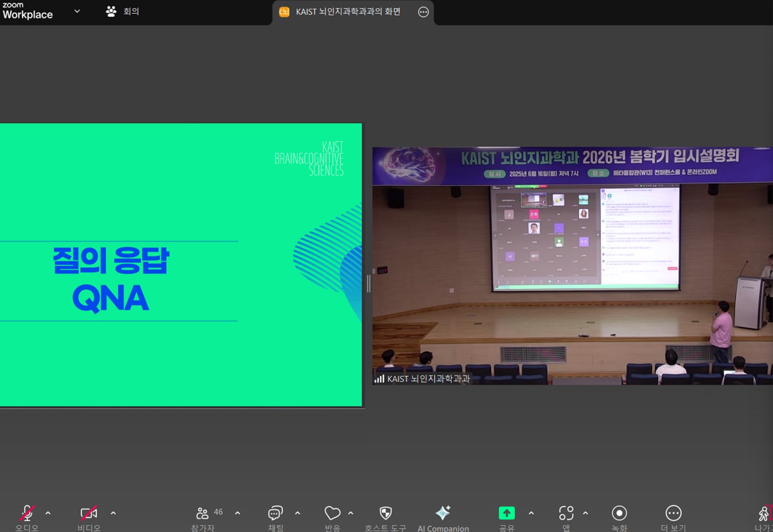Expand audio options arrow next to microphone
Screen dimensions: 773x532
(x=48, y=513)
